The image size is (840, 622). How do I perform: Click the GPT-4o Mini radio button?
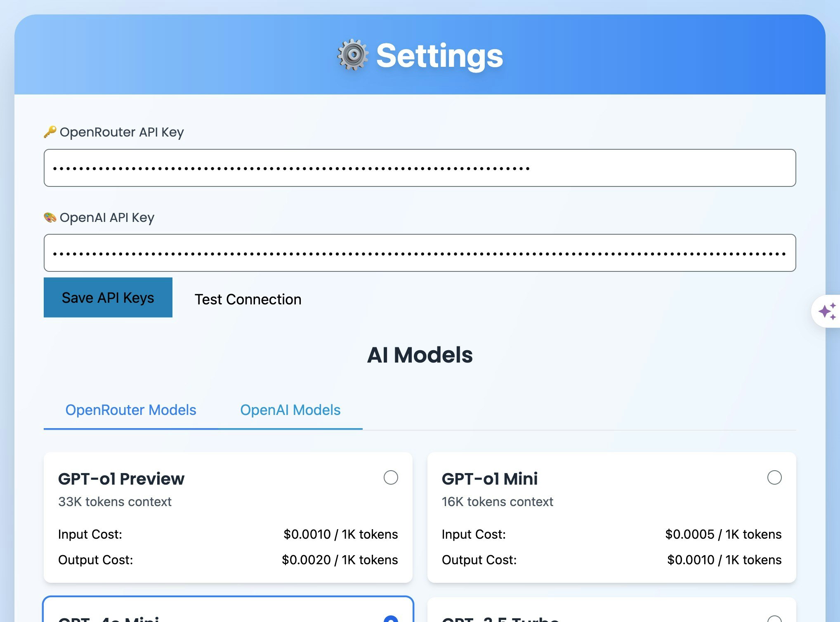tap(390, 619)
